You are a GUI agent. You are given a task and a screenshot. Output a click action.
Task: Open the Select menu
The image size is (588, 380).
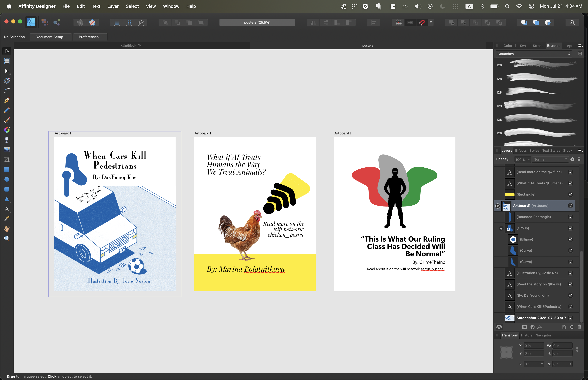pyautogui.click(x=132, y=6)
